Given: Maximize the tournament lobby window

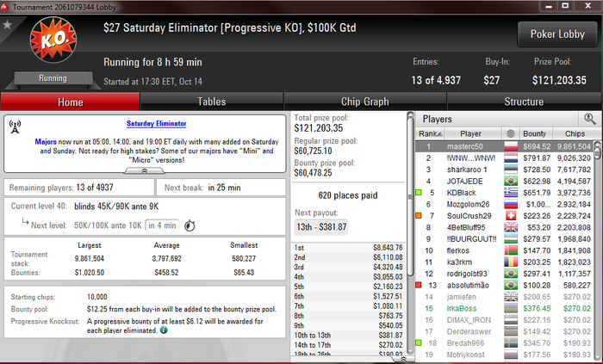Looking at the screenshot, I should [x=565, y=6].
